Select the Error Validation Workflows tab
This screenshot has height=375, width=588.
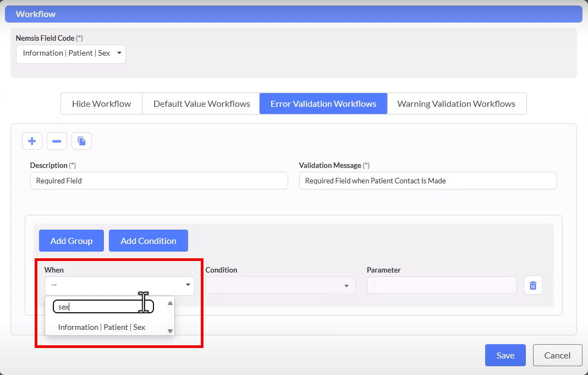click(323, 104)
